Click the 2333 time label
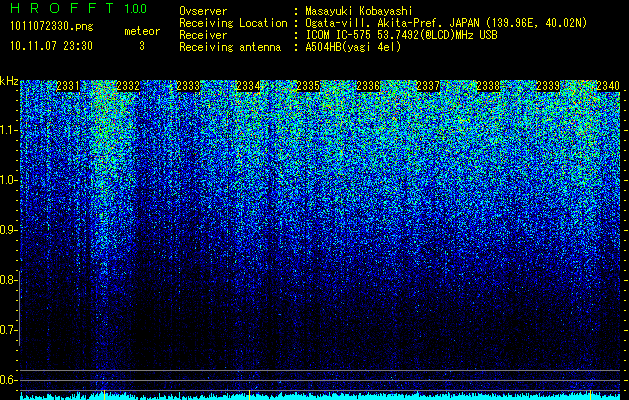 pyautogui.click(x=188, y=86)
